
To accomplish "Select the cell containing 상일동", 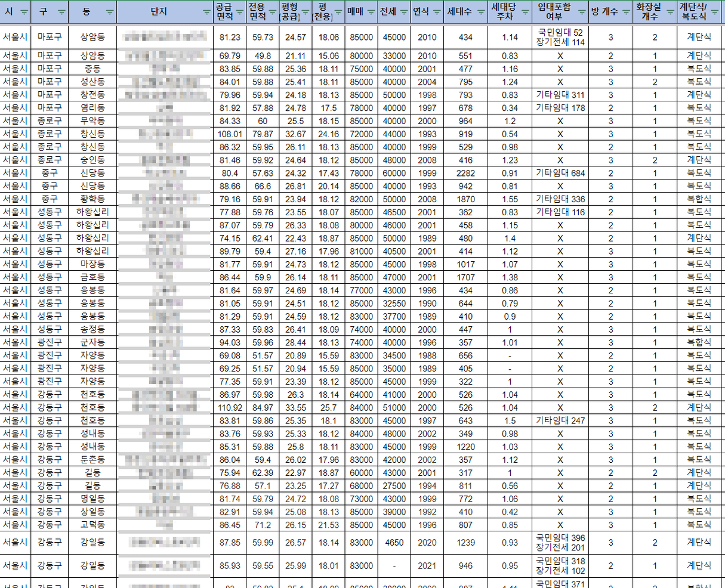I will pyautogui.click(x=92, y=512).
